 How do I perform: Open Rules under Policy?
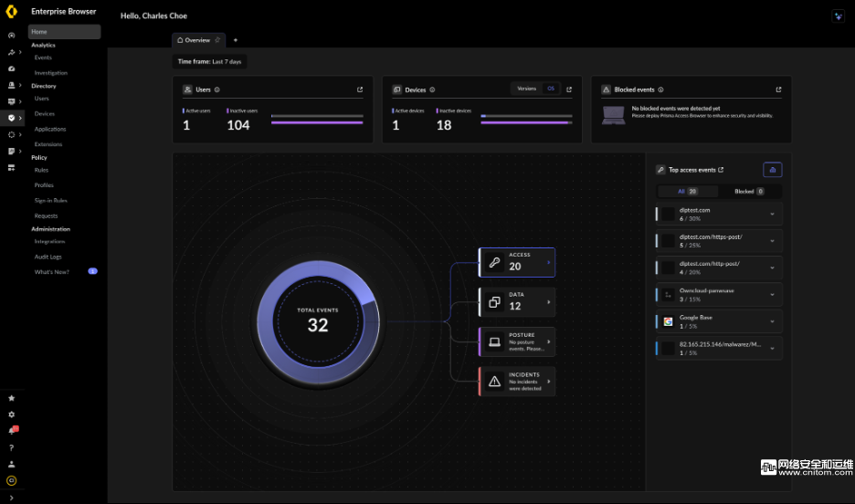click(41, 170)
